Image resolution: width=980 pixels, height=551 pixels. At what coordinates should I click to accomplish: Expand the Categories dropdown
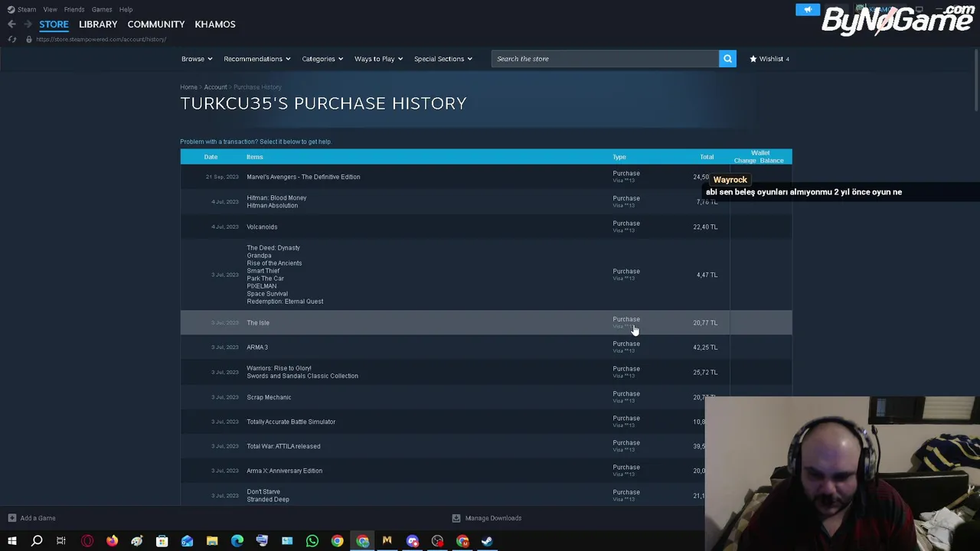pyautogui.click(x=322, y=59)
